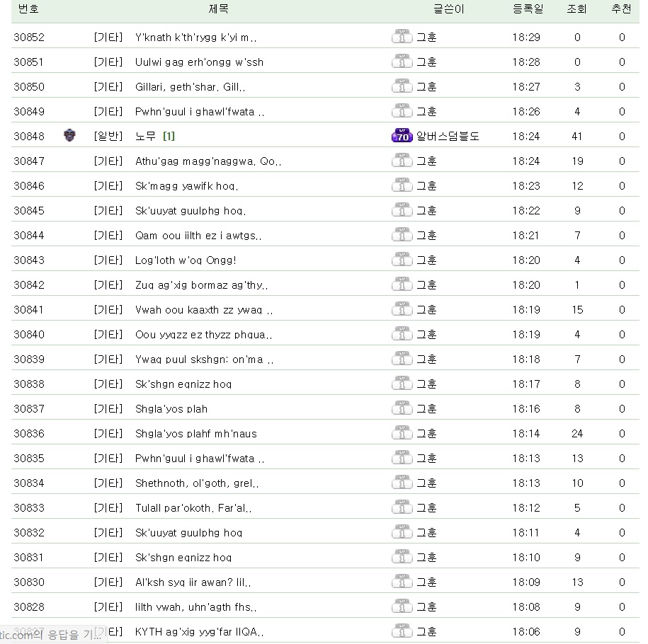Open the post "Uulwi gag erh'ongg w'ssh"

(199, 62)
